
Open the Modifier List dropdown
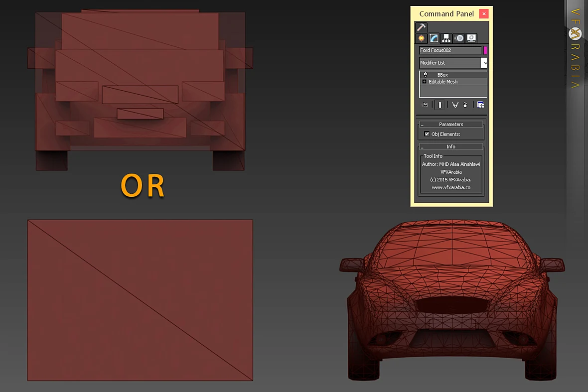(453, 63)
